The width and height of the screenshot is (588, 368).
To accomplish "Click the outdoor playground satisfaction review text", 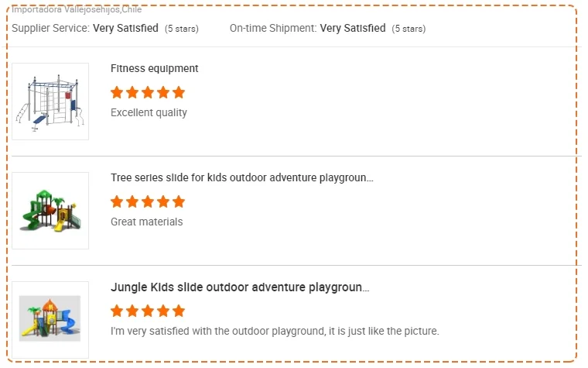I will click(x=275, y=331).
